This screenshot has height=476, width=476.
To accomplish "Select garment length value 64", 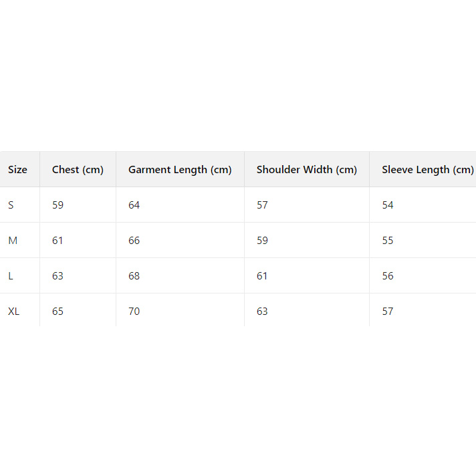I will 134,205.
